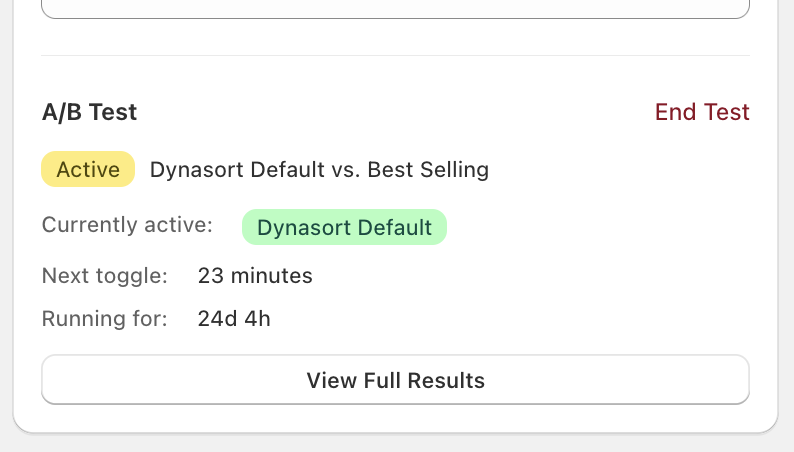
Task: Select the A/B Test section heading
Action: click(x=90, y=112)
